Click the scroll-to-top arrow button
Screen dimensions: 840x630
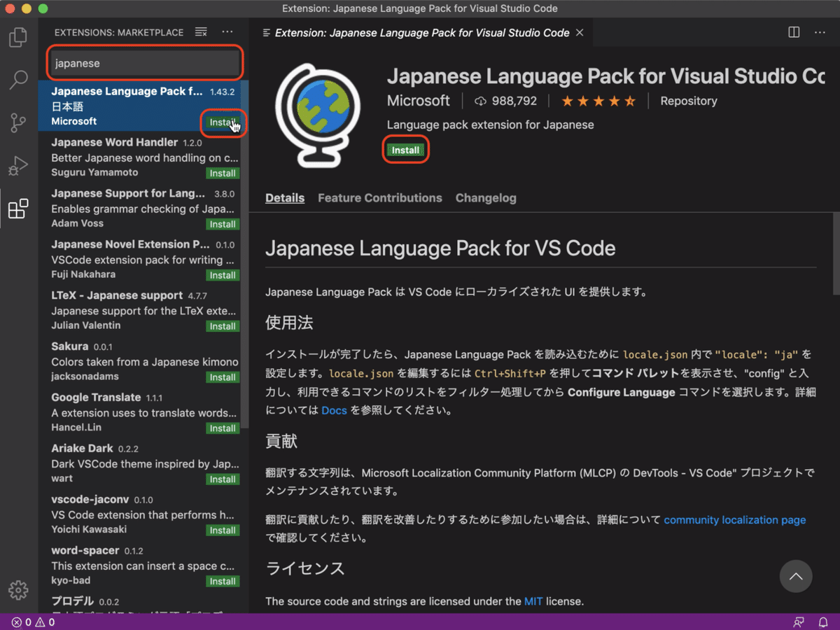tap(796, 577)
